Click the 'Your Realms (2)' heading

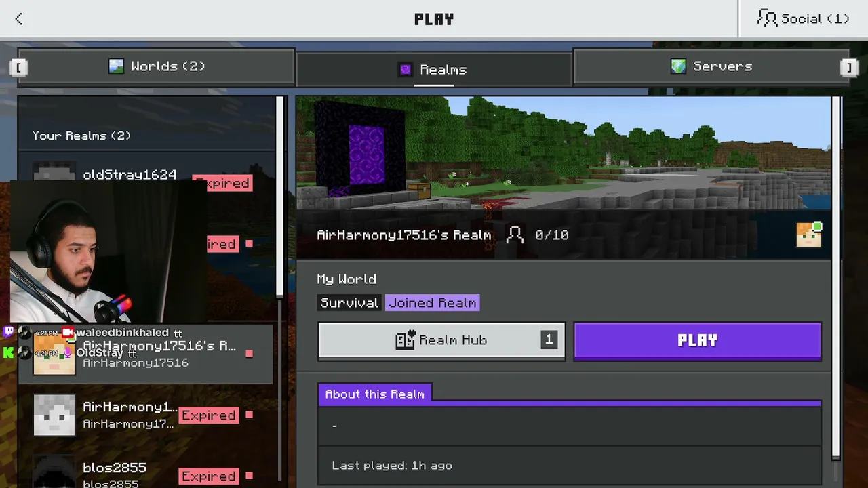click(81, 136)
